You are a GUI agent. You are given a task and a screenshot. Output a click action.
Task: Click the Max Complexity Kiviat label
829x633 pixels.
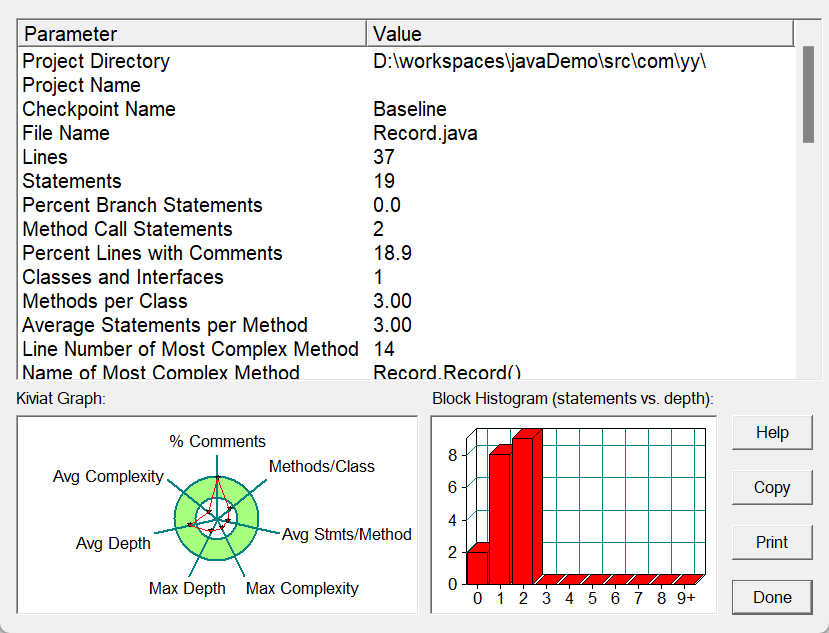[302, 588]
